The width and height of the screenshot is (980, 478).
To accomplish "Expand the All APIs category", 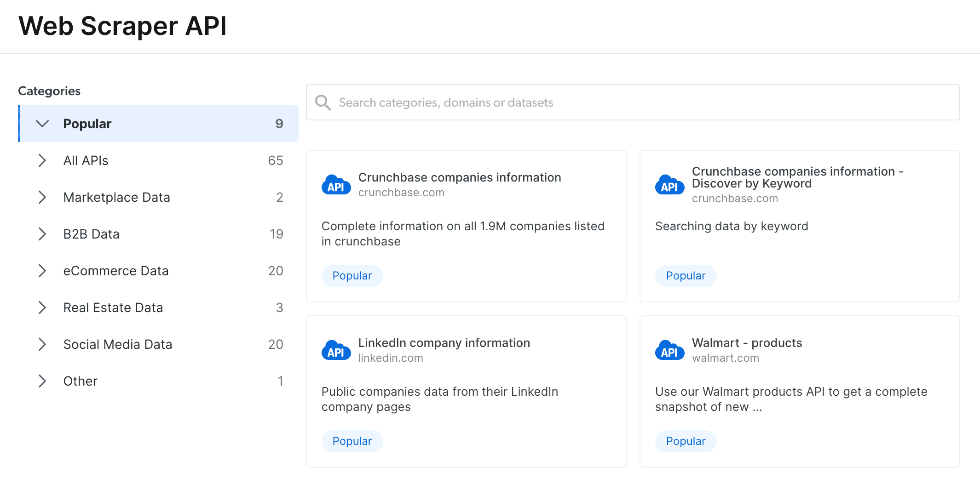I will 42,160.
